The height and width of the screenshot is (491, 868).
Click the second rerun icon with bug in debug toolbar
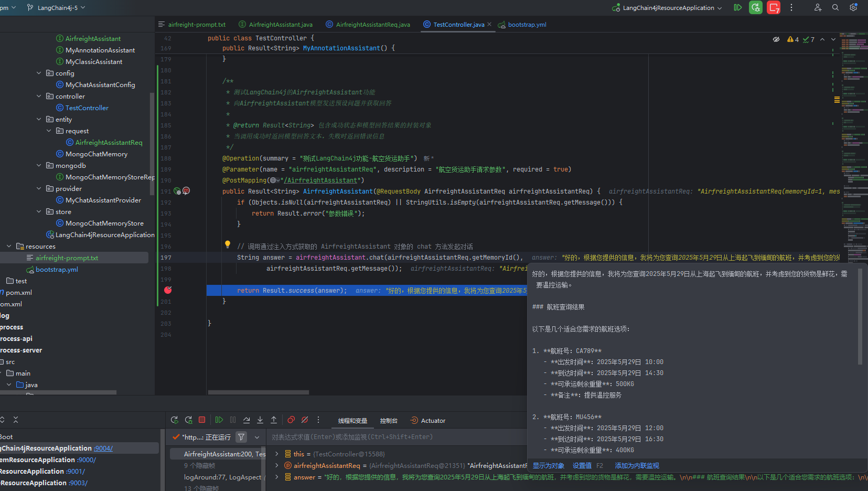coord(189,420)
